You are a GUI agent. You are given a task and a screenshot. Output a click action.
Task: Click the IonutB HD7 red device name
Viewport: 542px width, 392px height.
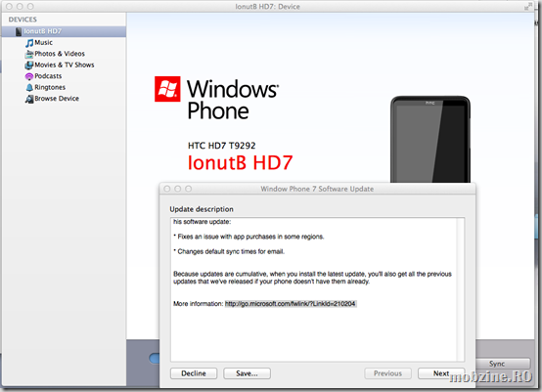point(241,162)
